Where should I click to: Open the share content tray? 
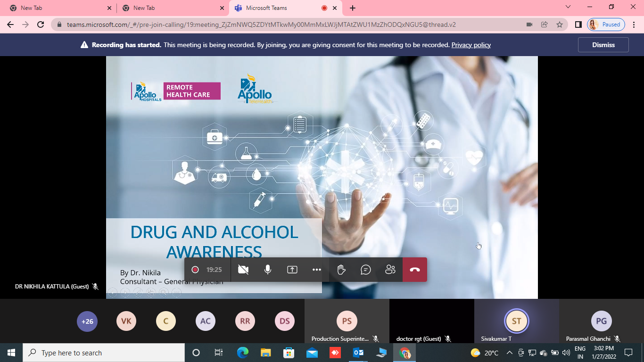(x=292, y=270)
